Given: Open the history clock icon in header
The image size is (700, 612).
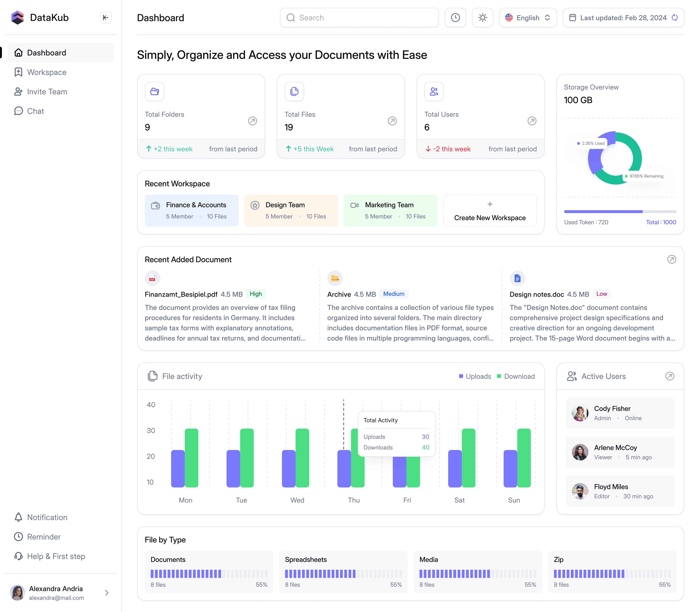Looking at the screenshot, I should pos(455,18).
